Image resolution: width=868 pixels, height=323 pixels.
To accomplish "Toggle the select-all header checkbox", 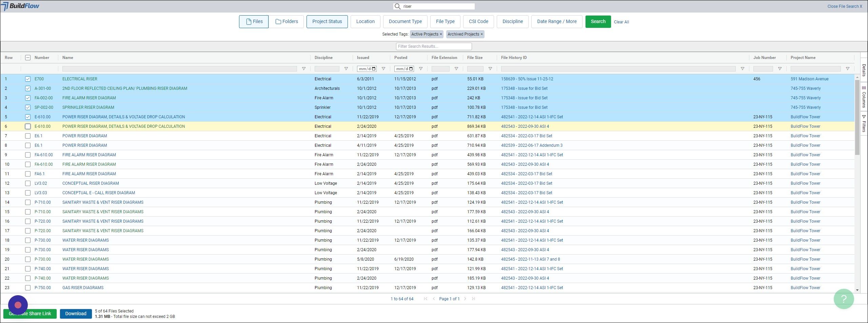I will point(28,58).
